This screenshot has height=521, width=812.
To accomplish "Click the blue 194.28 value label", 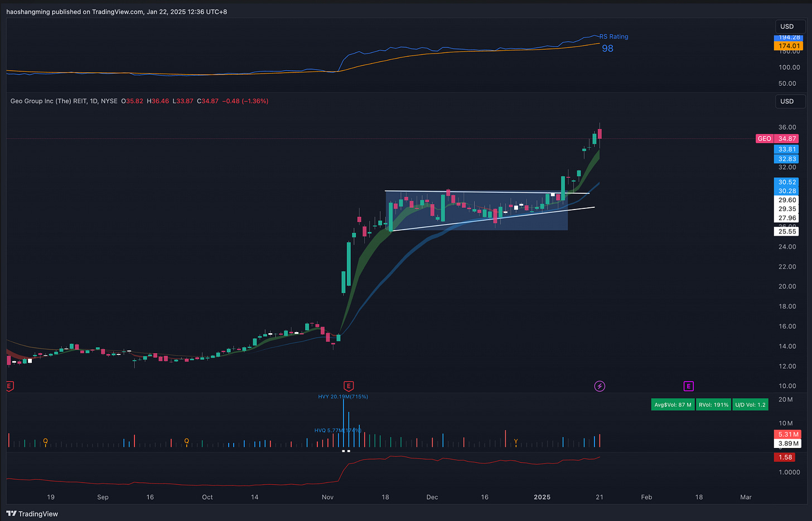I will tap(789, 37).
